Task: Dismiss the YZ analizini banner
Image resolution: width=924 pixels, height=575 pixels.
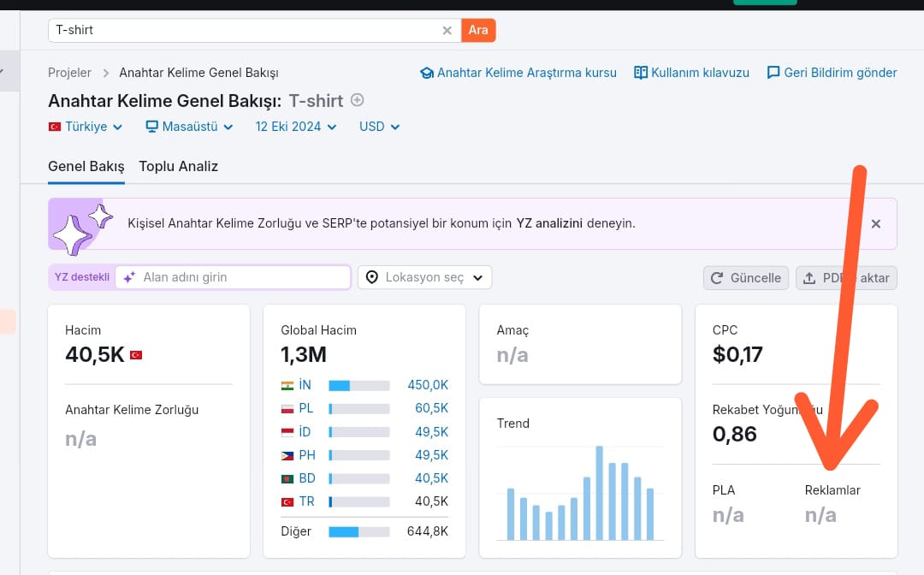Action: (x=876, y=224)
